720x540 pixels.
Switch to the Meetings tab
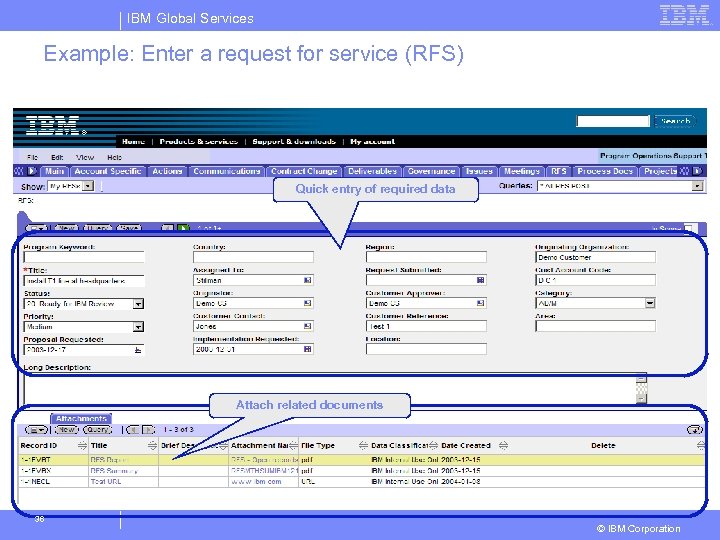point(522,171)
